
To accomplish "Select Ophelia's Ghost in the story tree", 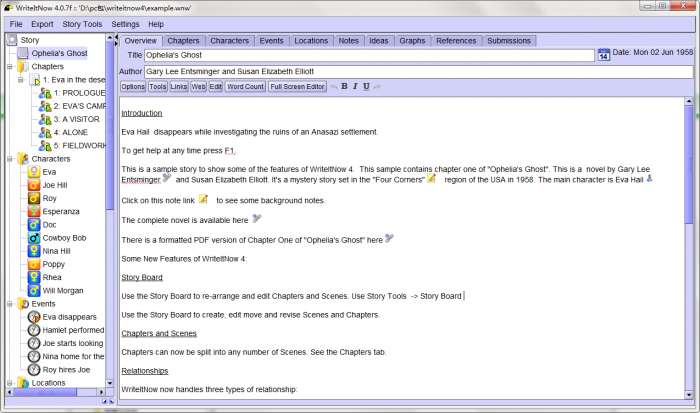I will [59, 53].
